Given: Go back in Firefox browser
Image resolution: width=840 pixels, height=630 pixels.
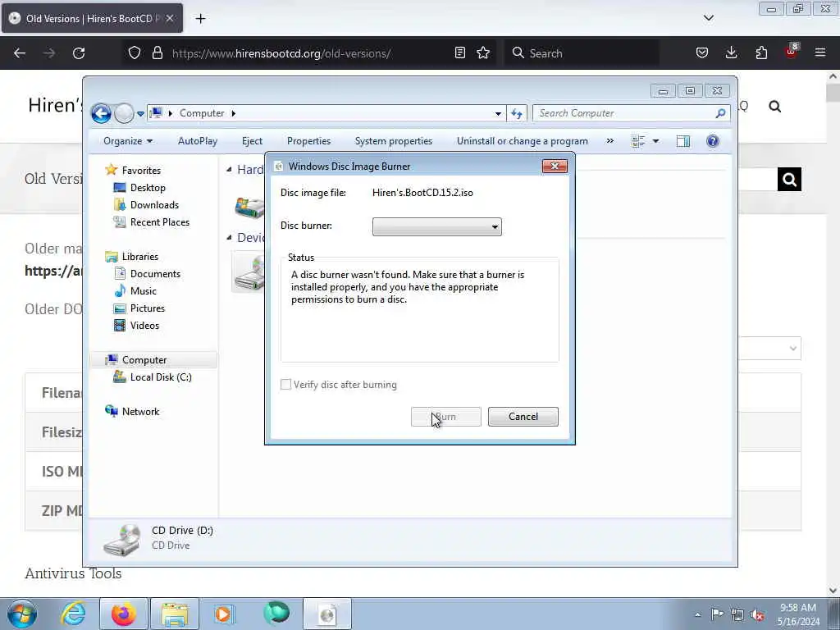Looking at the screenshot, I should pyautogui.click(x=20, y=53).
